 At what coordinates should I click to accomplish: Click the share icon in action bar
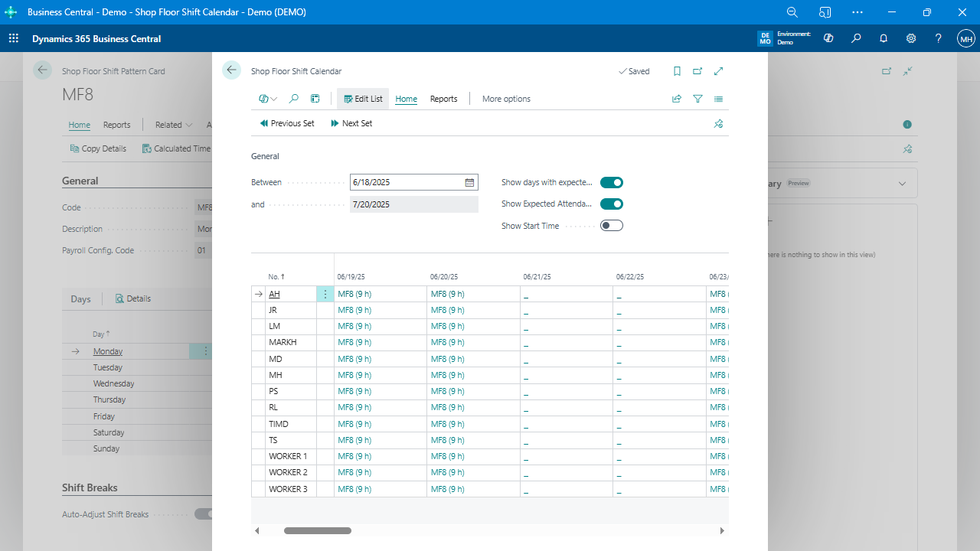click(677, 99)
